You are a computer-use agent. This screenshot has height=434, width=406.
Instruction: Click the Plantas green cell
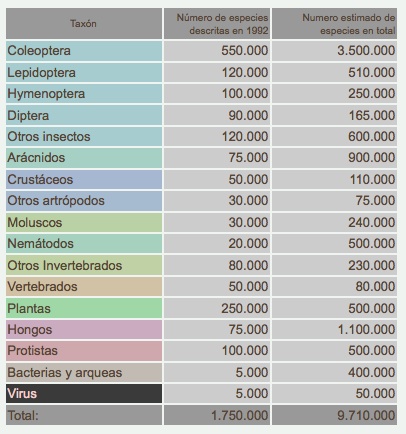tap(84, 308)
